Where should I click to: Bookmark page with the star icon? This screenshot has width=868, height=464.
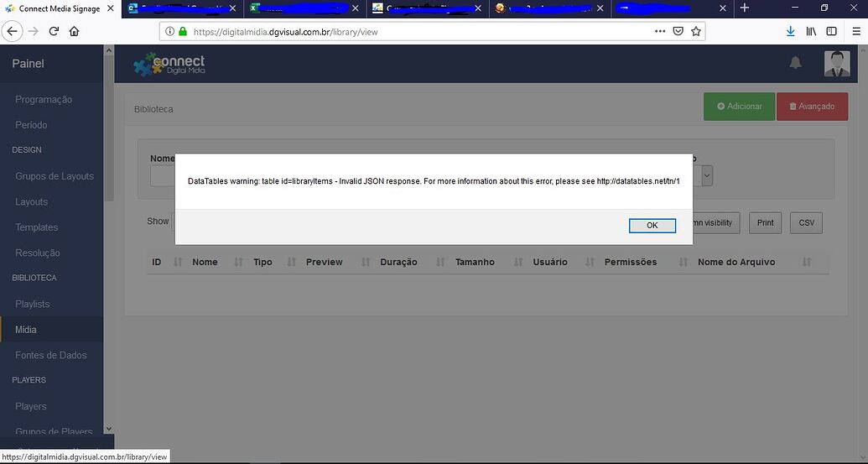click(x=695, y=31)
